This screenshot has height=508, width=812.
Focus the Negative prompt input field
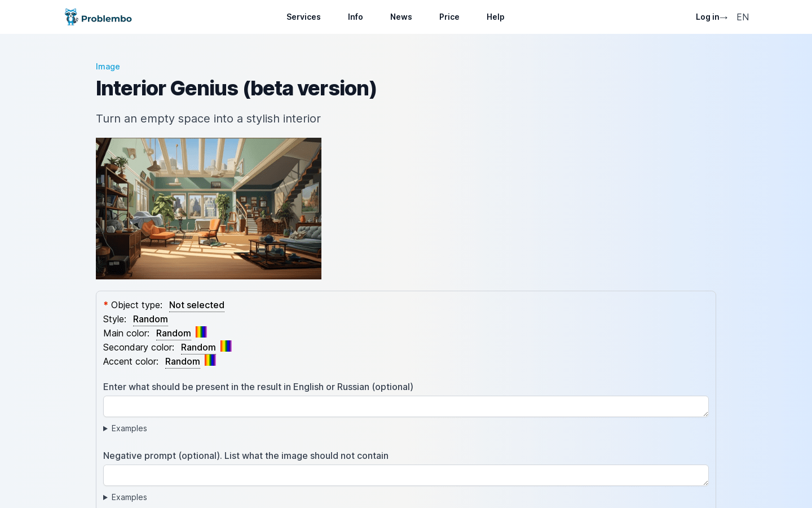point(405,475)
